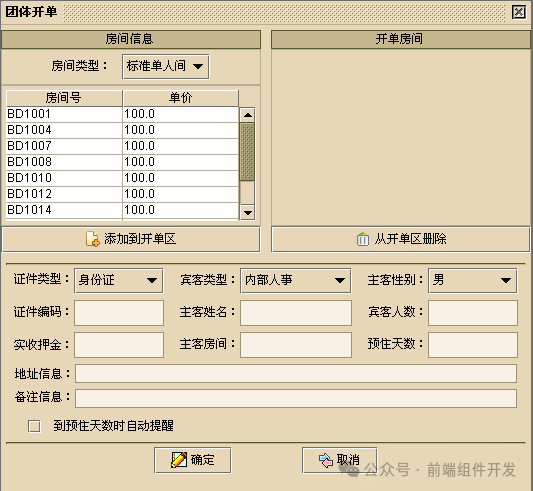Click the 房间号 column header
533x491 pixels.
pos(64,98)
